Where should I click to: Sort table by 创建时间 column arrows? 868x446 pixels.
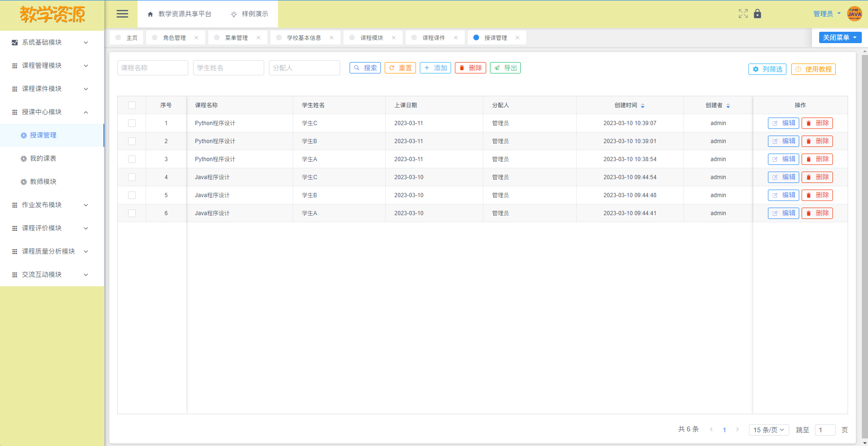click(x=643, y=106)
